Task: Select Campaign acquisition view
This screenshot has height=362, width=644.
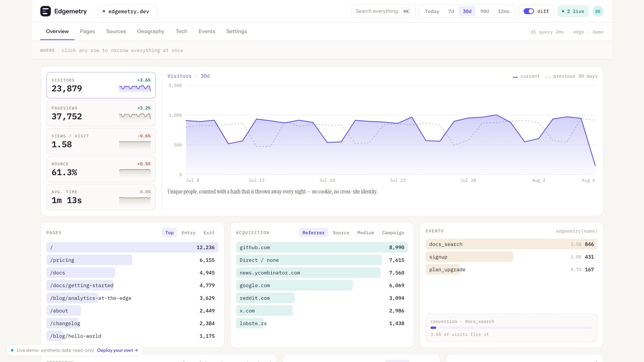Action: point(393,232)
